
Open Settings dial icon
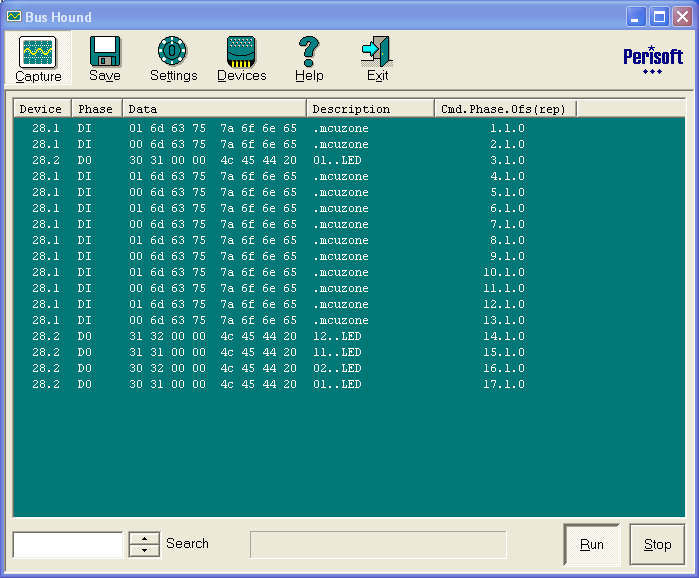(173, 52)
